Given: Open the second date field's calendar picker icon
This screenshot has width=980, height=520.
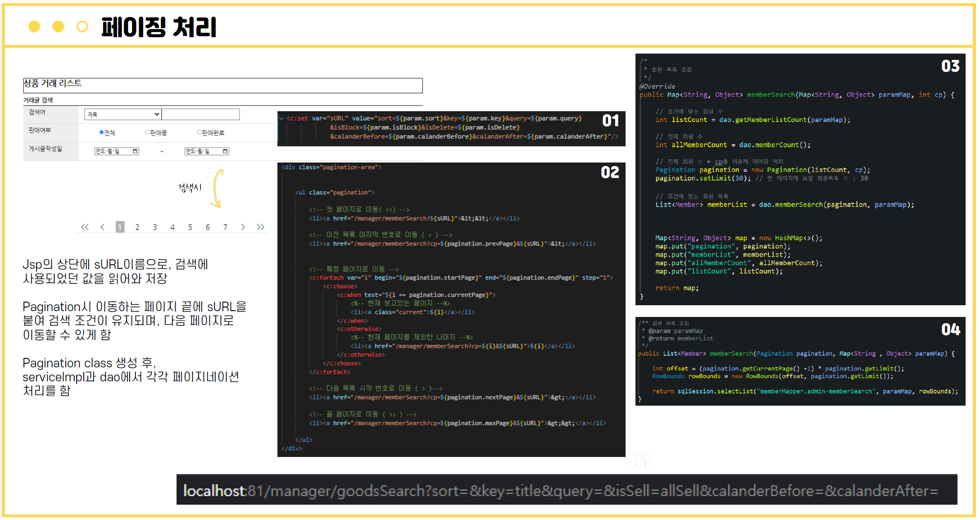Looking at the screenshot, I should click(225, 151).
